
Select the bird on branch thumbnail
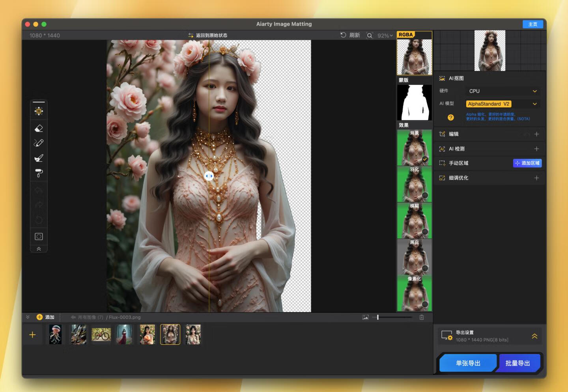click(78, 334)
